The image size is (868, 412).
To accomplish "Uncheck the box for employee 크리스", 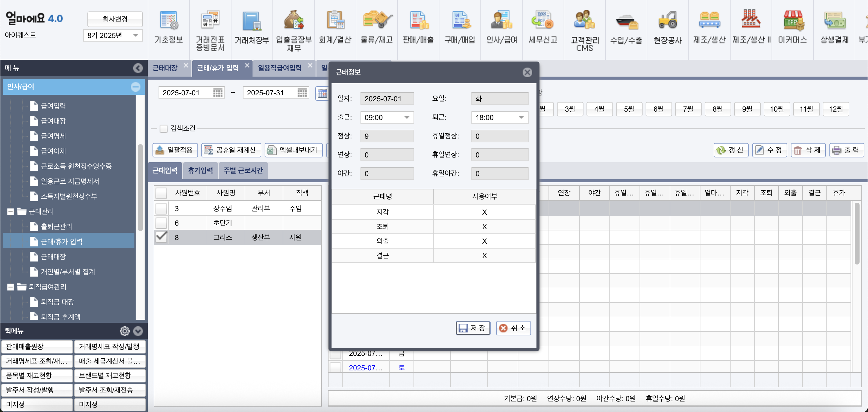I will click(x=162, y=237).
